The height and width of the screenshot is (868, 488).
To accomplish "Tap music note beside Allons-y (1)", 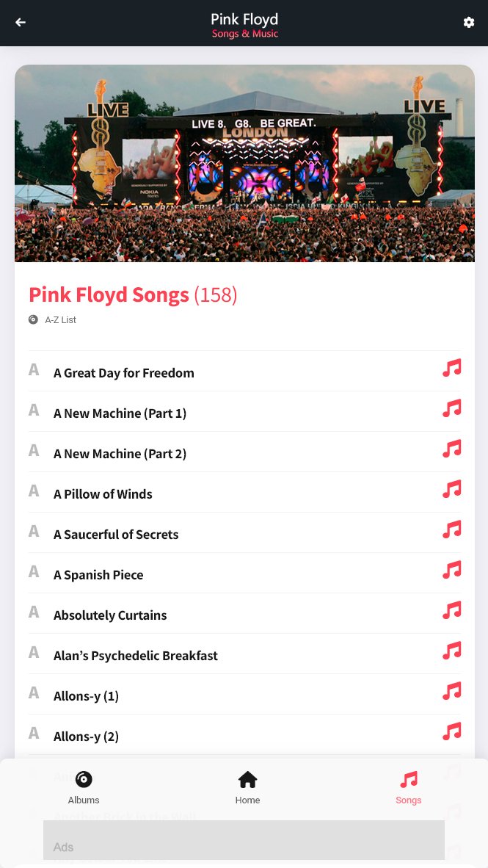I will coord(452,691).
